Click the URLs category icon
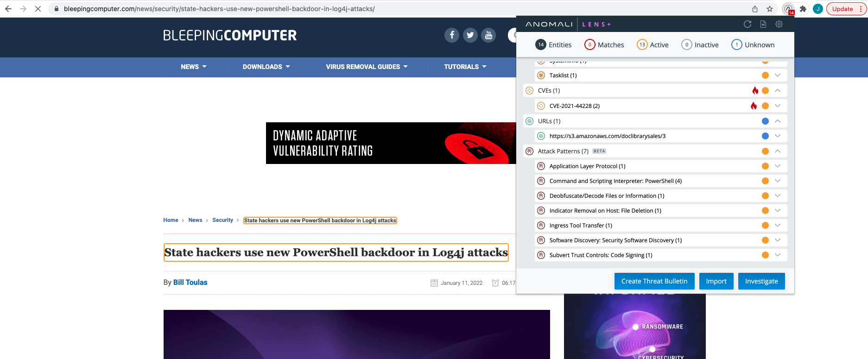 [529, 121]
